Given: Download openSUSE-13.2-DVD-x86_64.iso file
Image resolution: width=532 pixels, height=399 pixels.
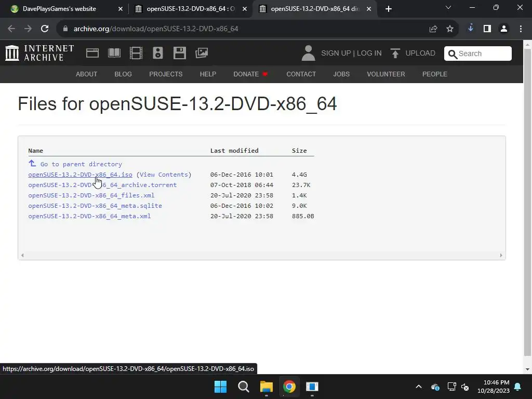Looking at the screenshot, I should pyautogui.click(x=80, y=175).
